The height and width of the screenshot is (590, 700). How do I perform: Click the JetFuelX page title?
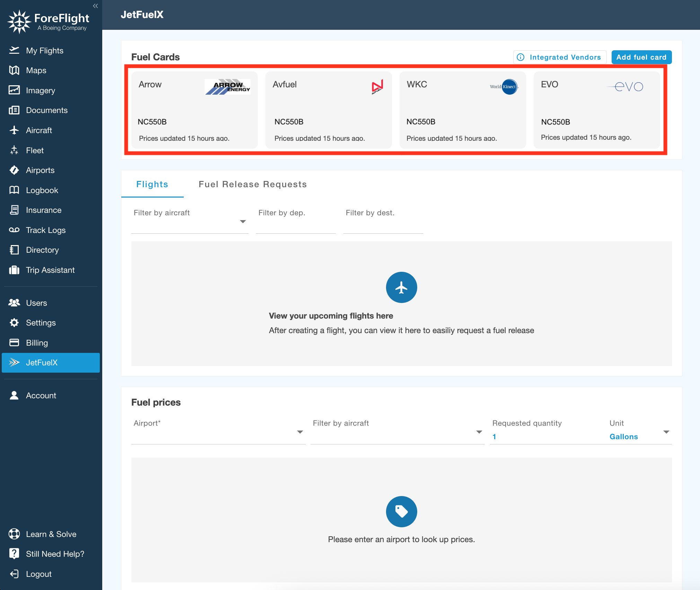(142, 15)
